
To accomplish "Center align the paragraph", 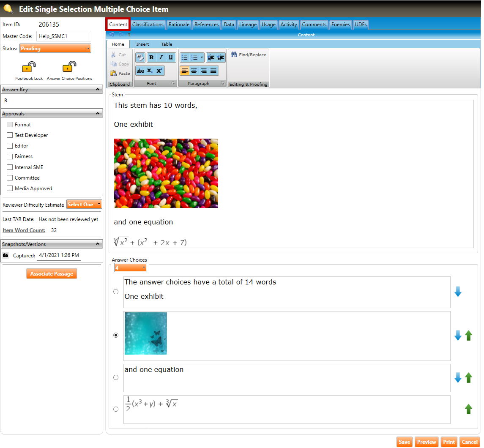I will (x=194, y=71).
